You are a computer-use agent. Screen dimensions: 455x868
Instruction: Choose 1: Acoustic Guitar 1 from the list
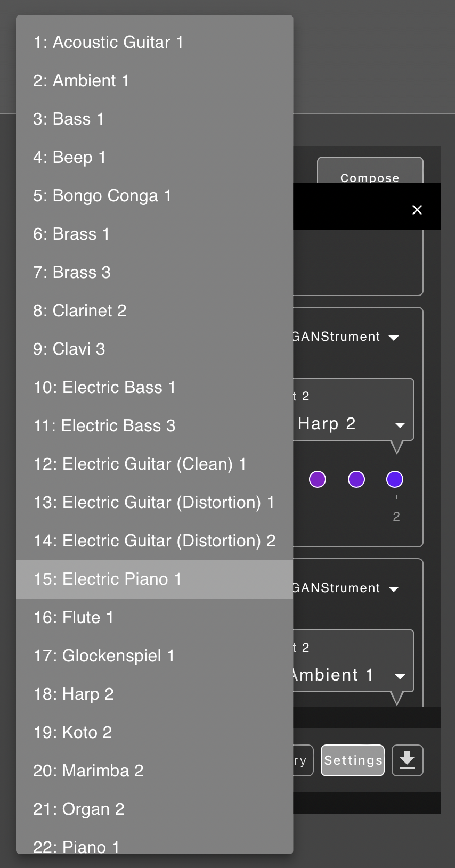coord(155,43)
